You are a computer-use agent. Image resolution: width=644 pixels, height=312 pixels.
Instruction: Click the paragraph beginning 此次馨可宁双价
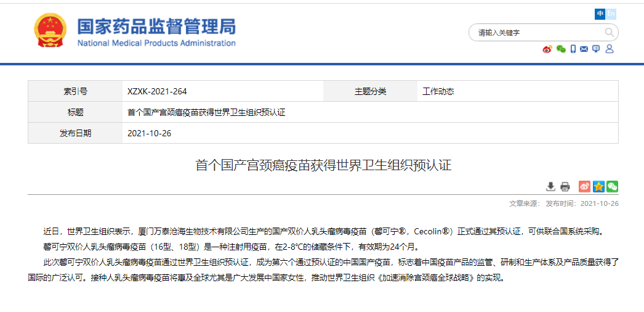click(x=323, y=269)
